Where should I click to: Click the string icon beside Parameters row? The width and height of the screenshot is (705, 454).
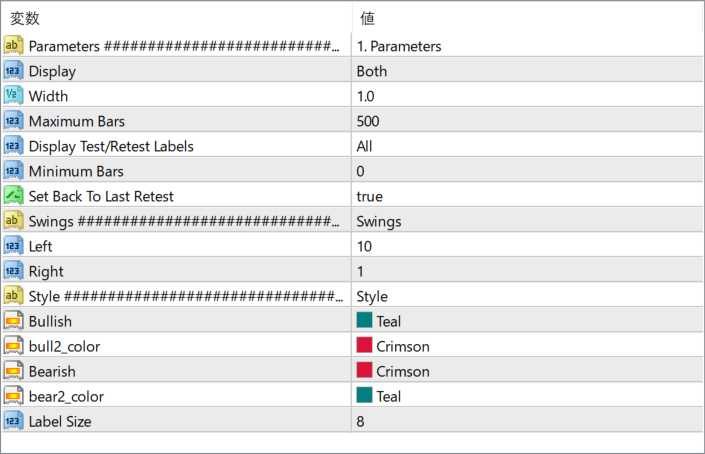tap(13, 45)
